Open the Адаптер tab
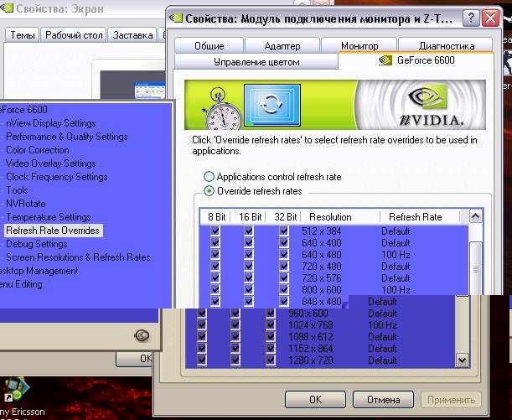This screenshot has width=512, height=420. 282,46
